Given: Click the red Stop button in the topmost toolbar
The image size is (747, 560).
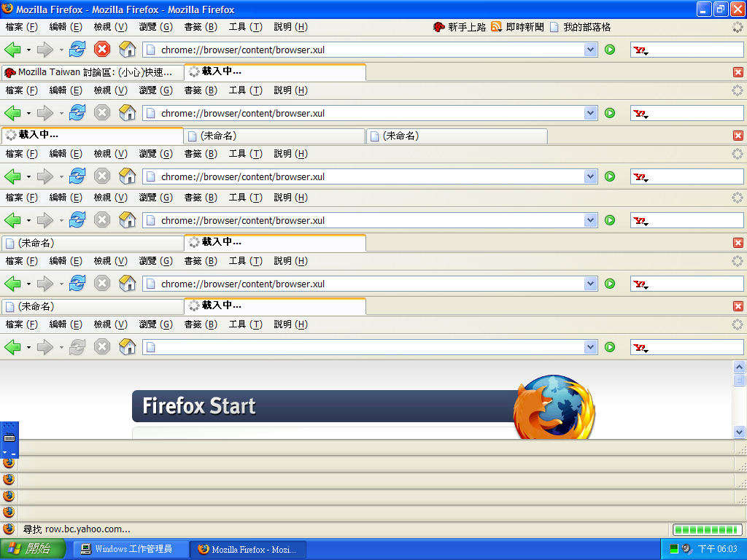Looking at the screenshot, I should (x=102, y=50).
